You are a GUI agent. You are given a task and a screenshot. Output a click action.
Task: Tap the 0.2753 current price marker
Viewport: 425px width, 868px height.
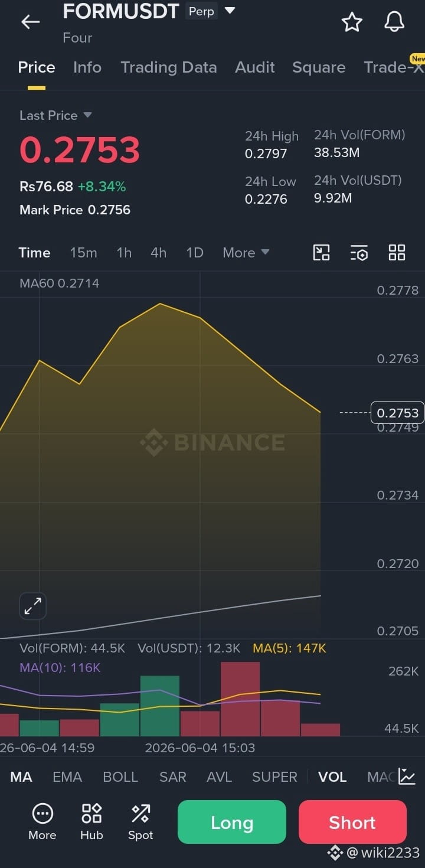(398, 413)
